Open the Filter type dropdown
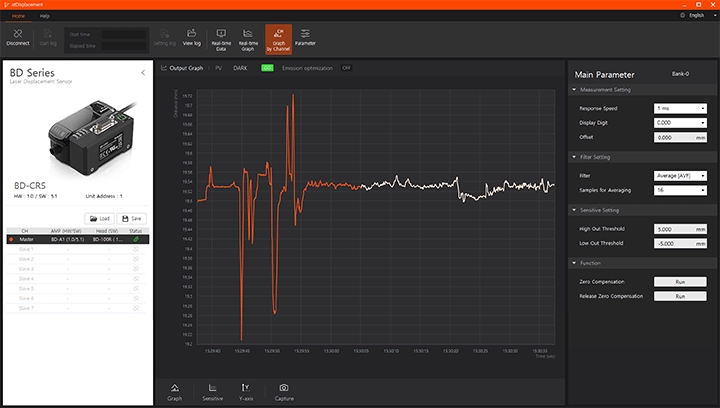 coord(680,175)
